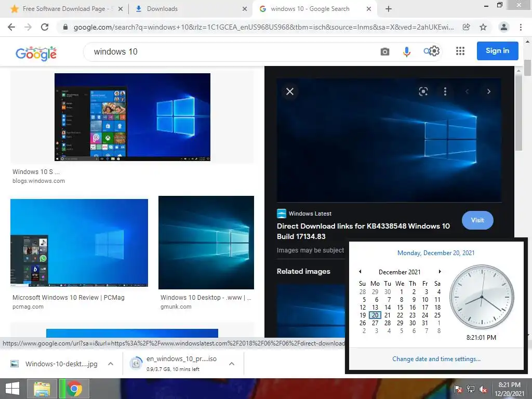Open the Microsoft Windows 10 Review PCMag image
The height and width of the screenshot is (399, 532).
[79, 243]
